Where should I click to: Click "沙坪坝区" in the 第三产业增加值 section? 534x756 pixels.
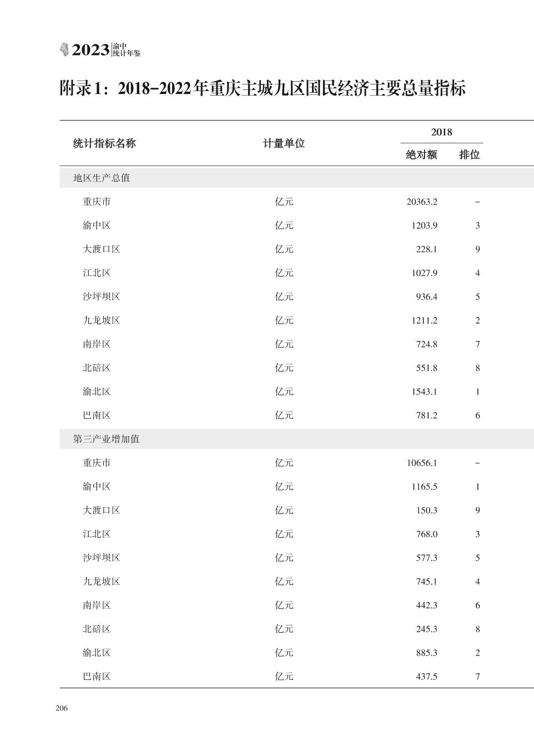coord(102,558)
